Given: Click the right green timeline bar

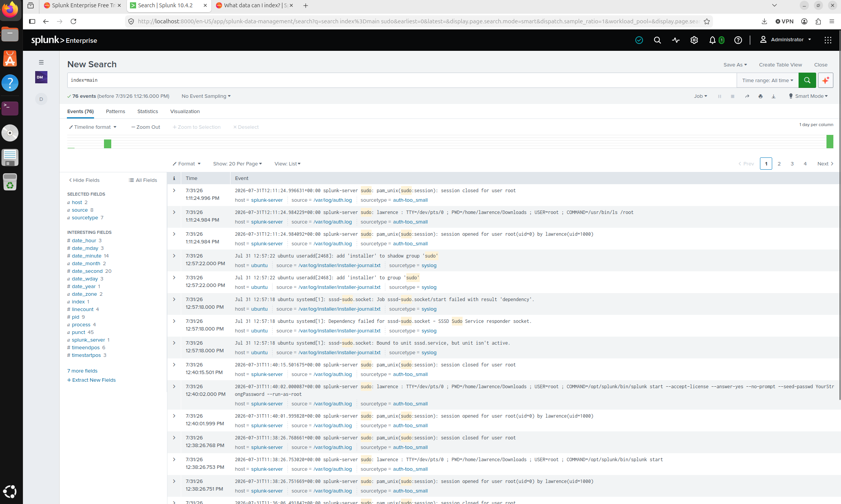Looking at the screenshot, I should click(830, 141).
